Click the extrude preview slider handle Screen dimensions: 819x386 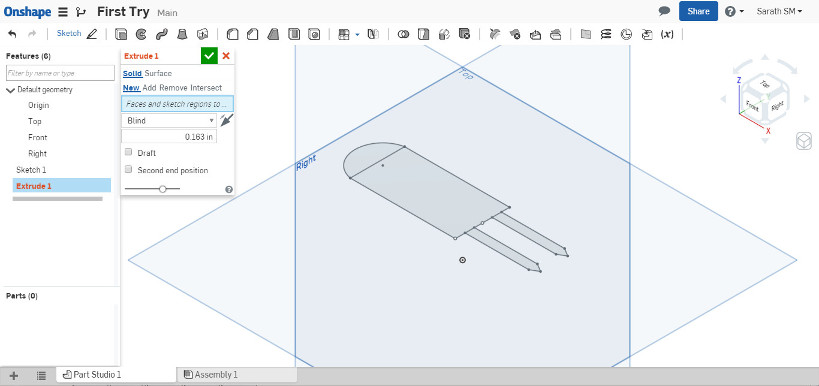162,189
